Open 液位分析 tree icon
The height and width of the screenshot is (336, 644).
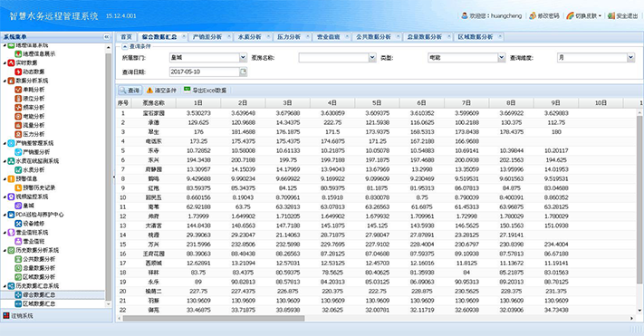point(18,99)
